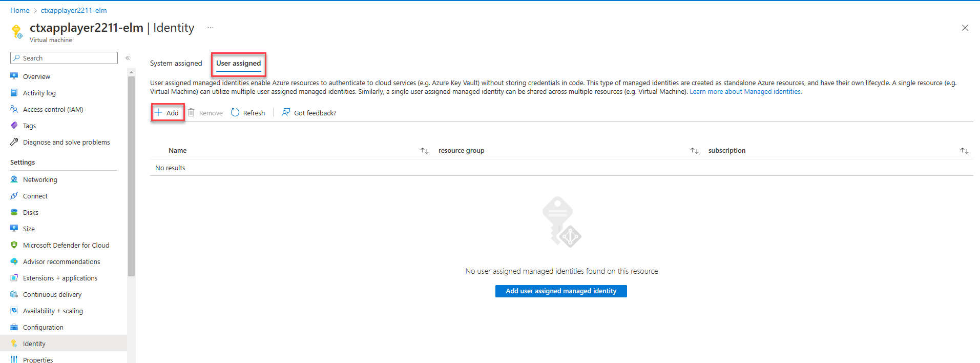Open the Got feedback option
This screenshot has height=363, width=980.
[309, 113]
